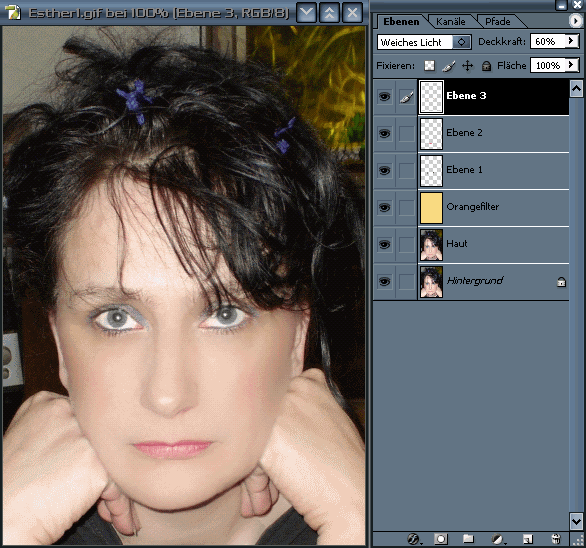This screenshot has height=548, width=586.
Task: Select the Ebene 2 layer
Action: (493, 133)
